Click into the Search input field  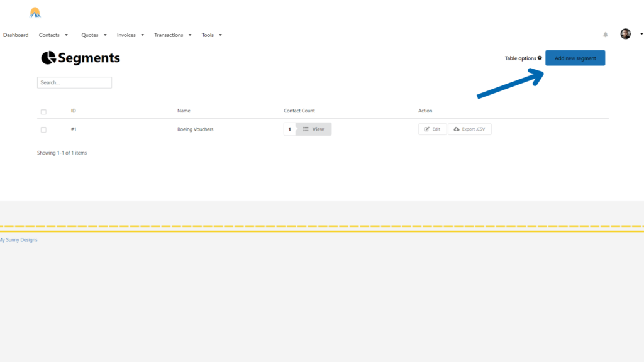coord(74,83)
